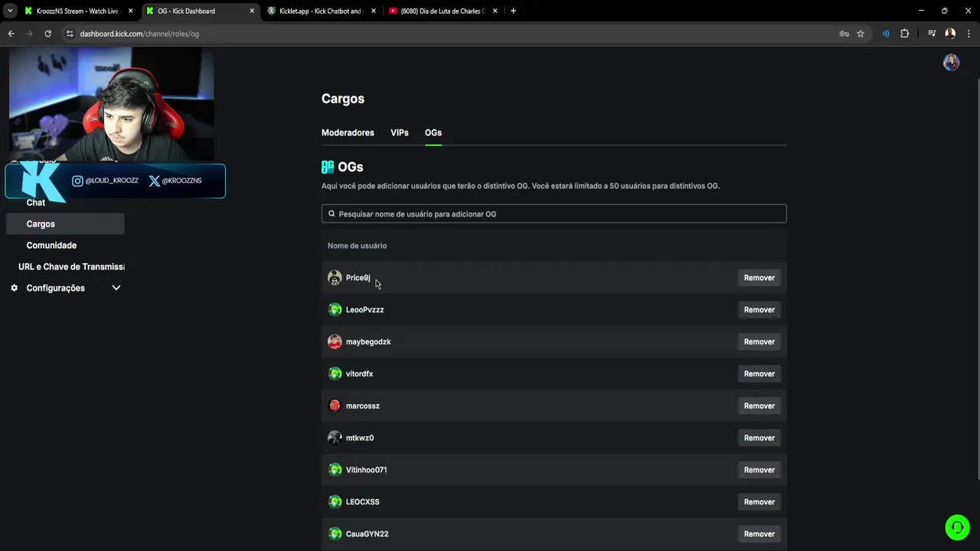Switch to the VIPs tab
980x551 pixels.
click(x=400, y=133)
